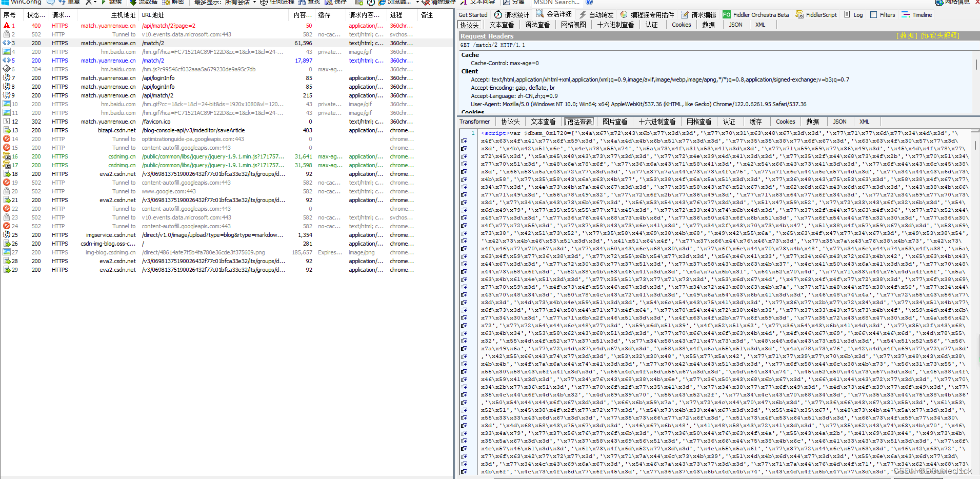Click the [数据] raw link in Request Headers
980x479 pixels.
tap(907, 36)
